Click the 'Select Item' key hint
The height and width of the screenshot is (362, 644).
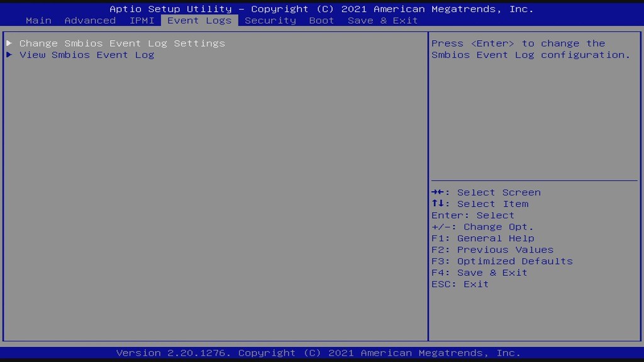click(x=492, y=204)
